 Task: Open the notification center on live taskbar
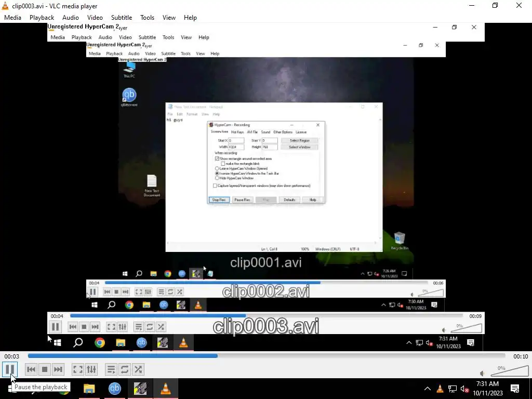tap(515, 389)
